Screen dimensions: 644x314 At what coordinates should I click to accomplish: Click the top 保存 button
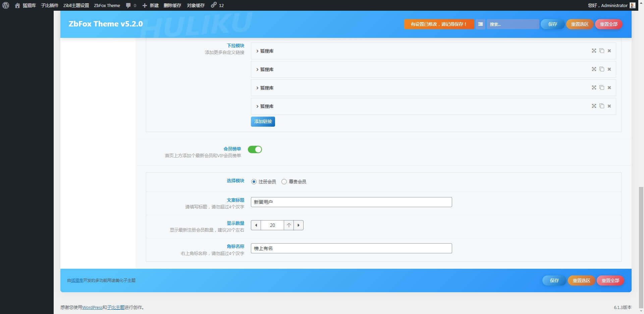point(552,24)
